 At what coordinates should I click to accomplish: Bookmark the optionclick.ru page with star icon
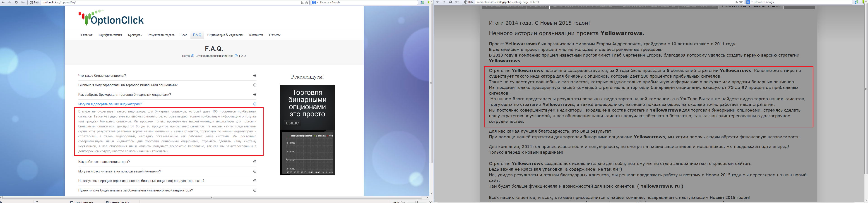pos(307,2)
